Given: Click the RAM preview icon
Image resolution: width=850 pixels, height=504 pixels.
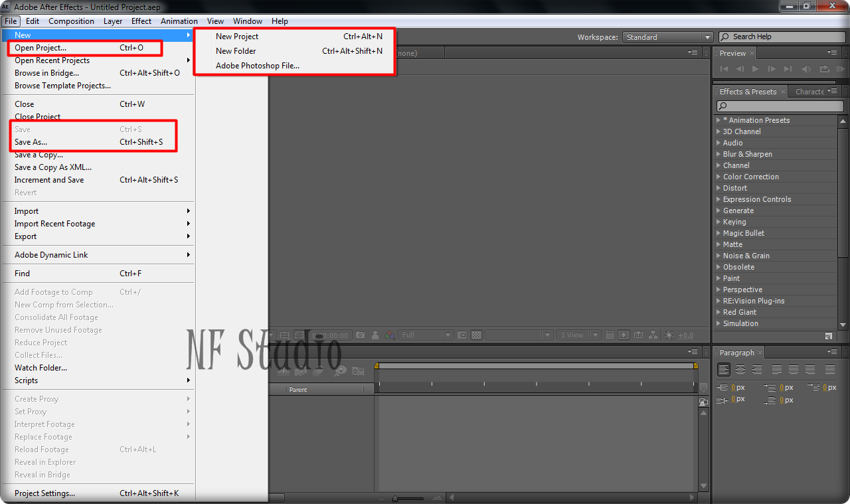Looking at the screenshot, I should 841,69.
